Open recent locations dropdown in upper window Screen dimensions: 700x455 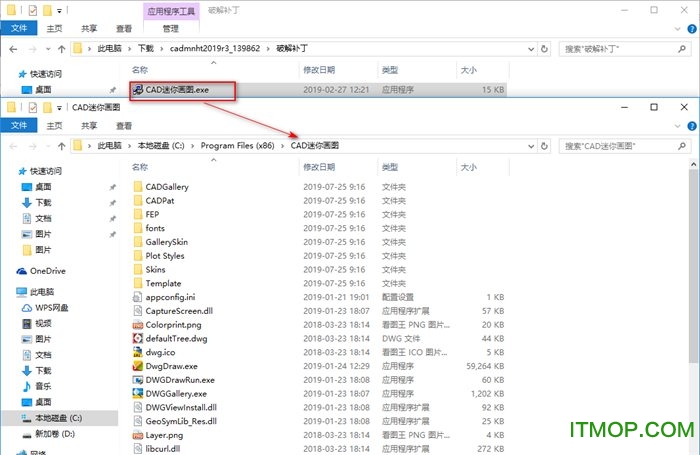pyautogui.click(x=48, y=49)
